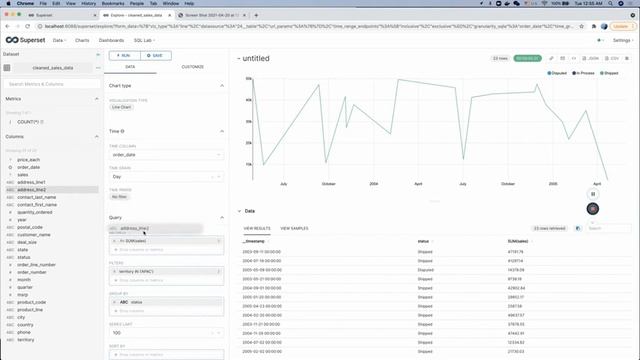Sort by the status column header
Viewport: 640px width, 360px height.
423,241
